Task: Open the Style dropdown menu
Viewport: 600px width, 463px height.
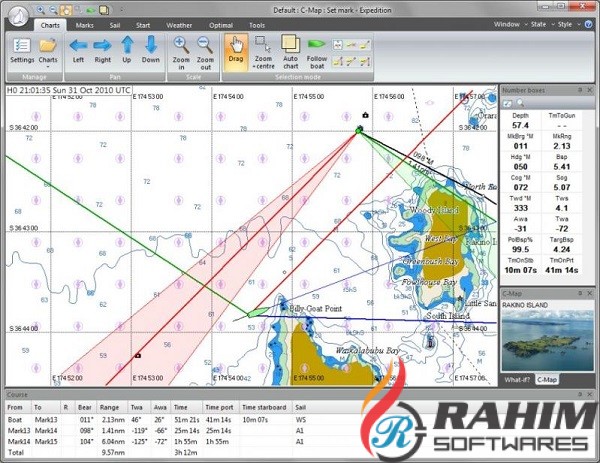Action: 567,24
